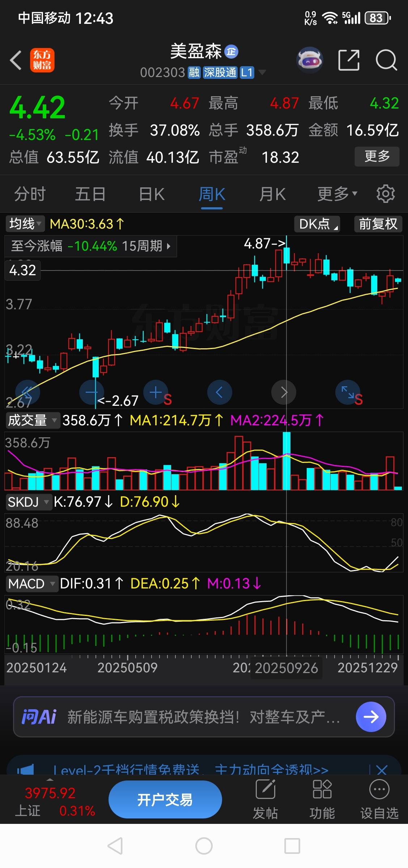408x868 pixels.
Task: Tap MA30:3.63 label
Action: pos(87,224)
